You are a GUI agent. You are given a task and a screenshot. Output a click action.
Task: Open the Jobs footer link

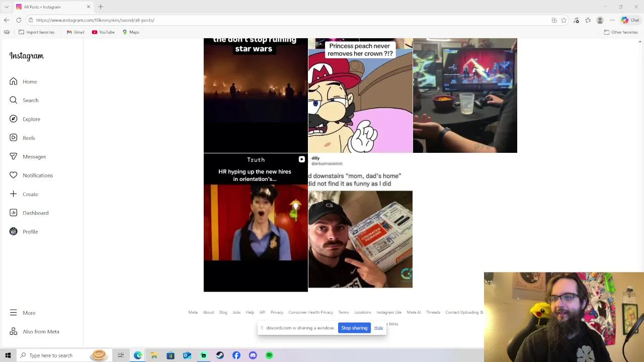(x=236, y=312)
